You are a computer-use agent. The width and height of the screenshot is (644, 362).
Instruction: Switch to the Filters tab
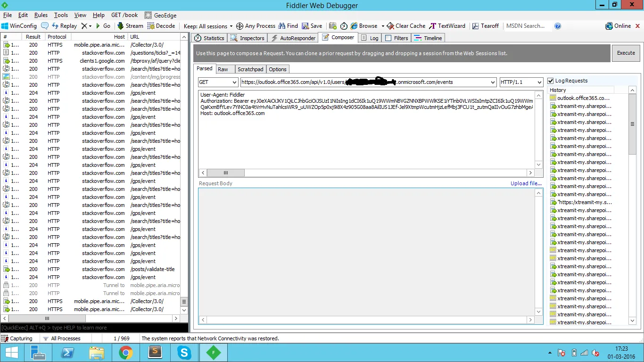[x=396, y=38]
